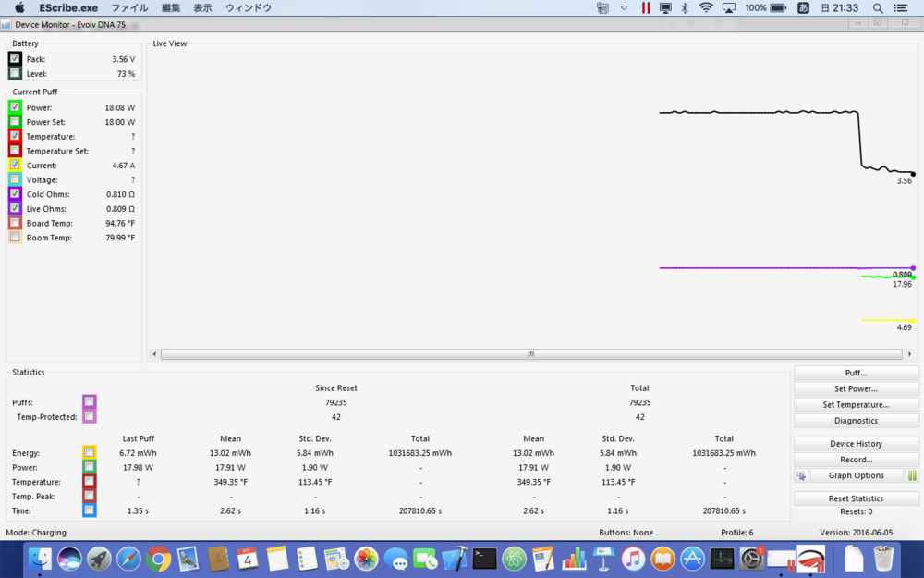Open the 編集 menu
This screenshot has height=578, width=924.
(171, 7)
